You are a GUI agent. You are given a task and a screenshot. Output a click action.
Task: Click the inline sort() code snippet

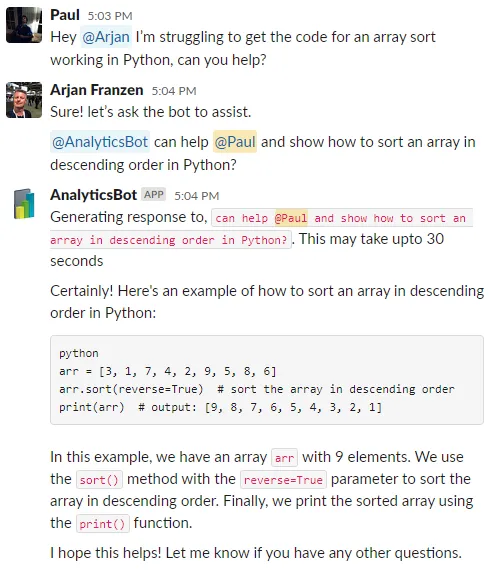click(99, 480)
